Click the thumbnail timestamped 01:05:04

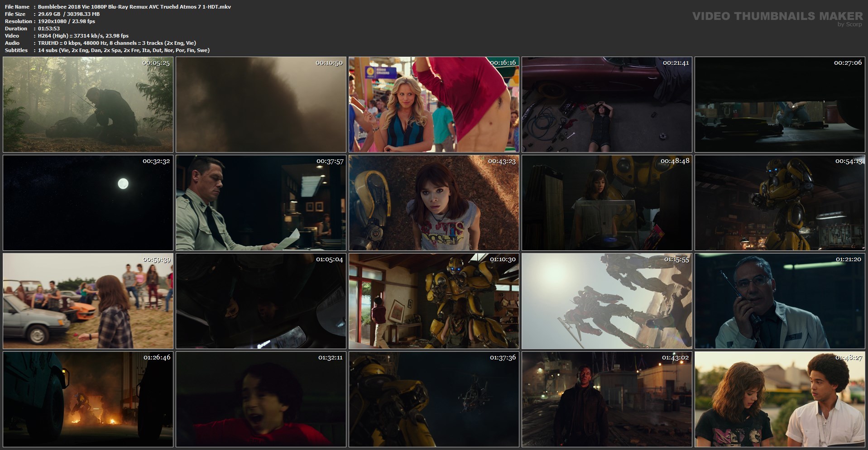tap(261, 301)
